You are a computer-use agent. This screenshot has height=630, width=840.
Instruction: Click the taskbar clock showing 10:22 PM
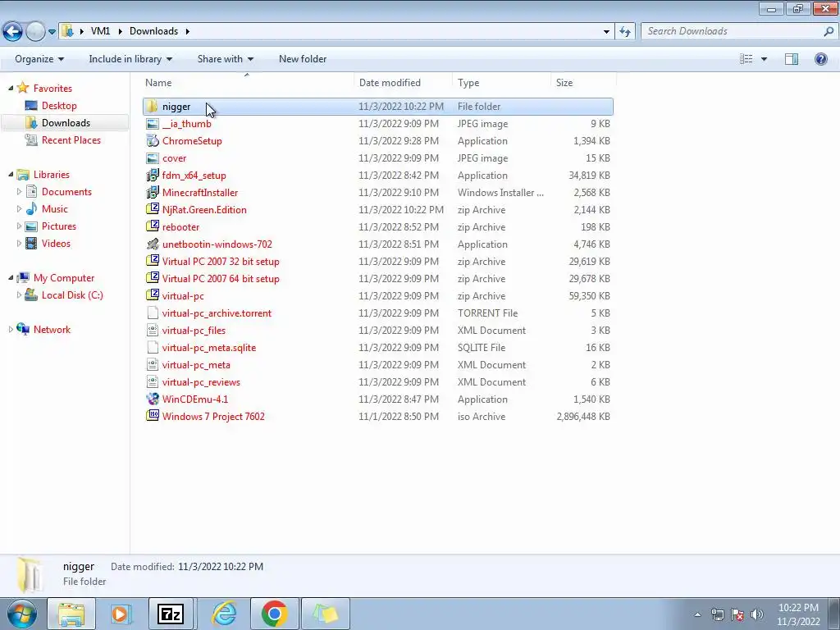coord(798,614)
